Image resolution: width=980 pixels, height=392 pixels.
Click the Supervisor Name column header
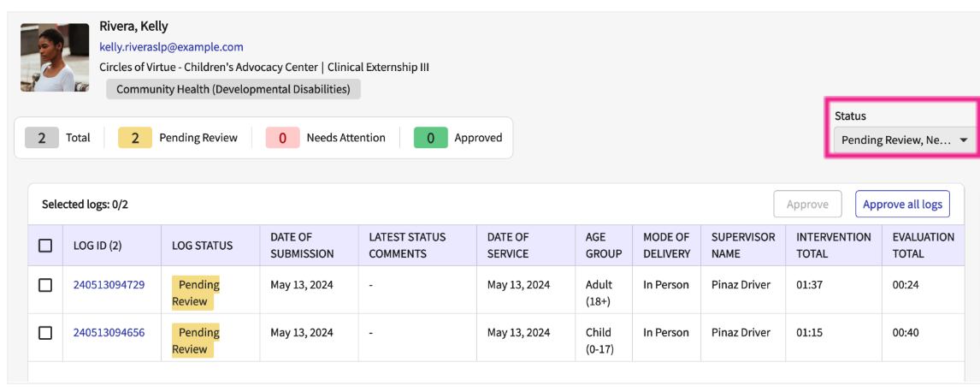point(742,246)
